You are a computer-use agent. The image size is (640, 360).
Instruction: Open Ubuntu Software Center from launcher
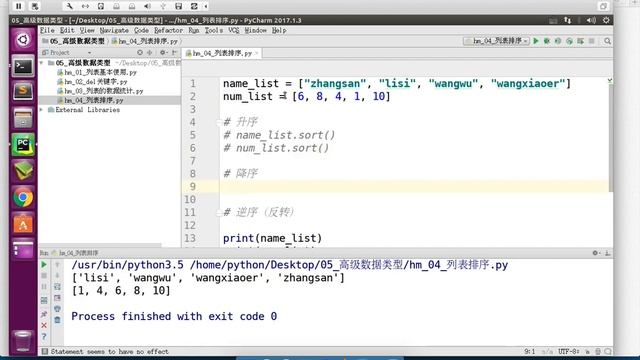(x=23, y=224)
